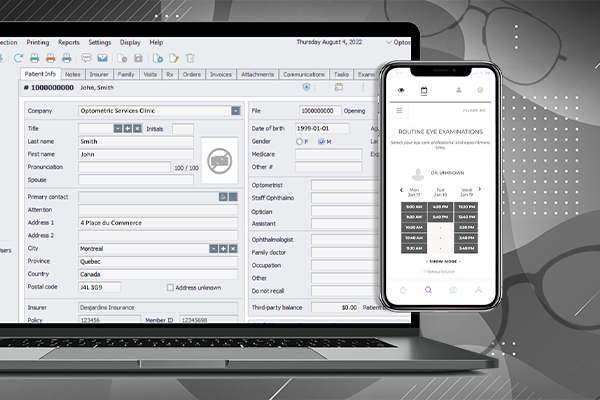Viewport: 600px width, 400px height.
Task: Open the Reports menu
Action: pyautogui.click(x=69, y=42)
